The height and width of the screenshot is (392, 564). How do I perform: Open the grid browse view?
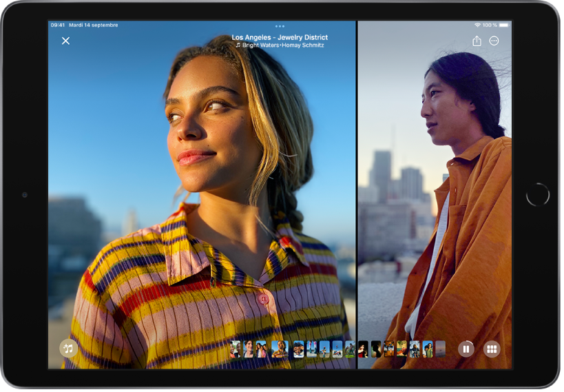(492, 349)
